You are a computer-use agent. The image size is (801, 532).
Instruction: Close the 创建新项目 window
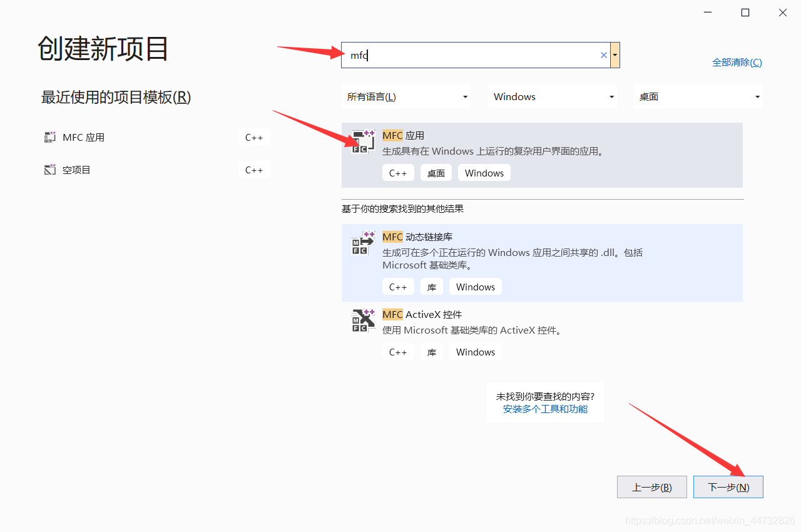coord(783,13)
